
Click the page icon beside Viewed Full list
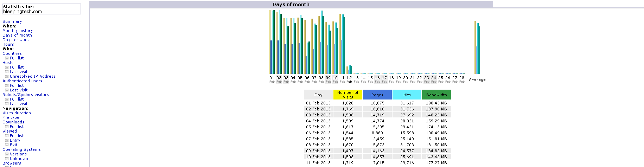pos(7,136)
